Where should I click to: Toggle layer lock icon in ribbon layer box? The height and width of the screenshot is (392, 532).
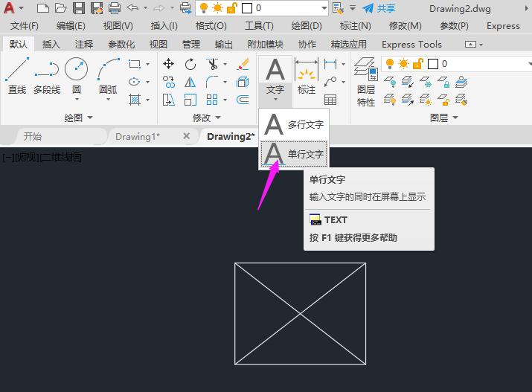(418, 63)
